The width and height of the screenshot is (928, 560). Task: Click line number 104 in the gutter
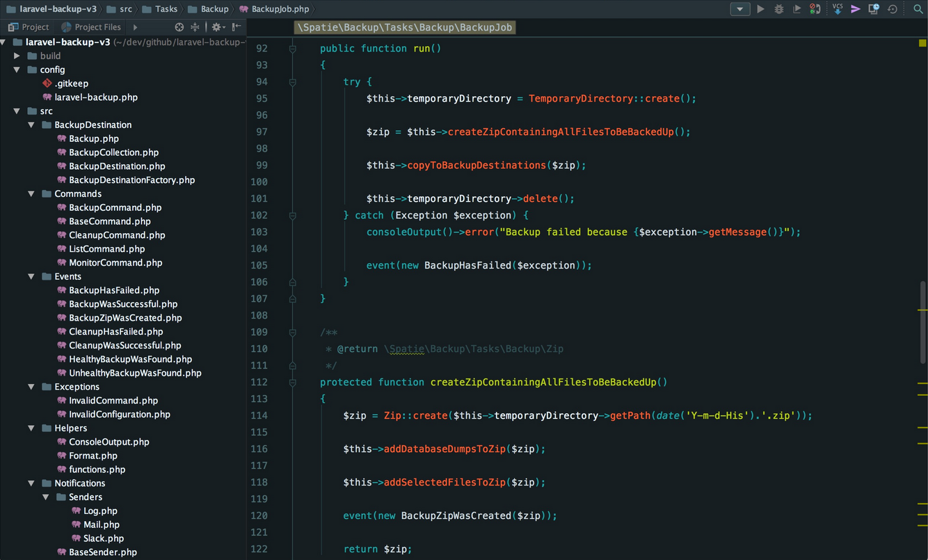tap(259, 248)
